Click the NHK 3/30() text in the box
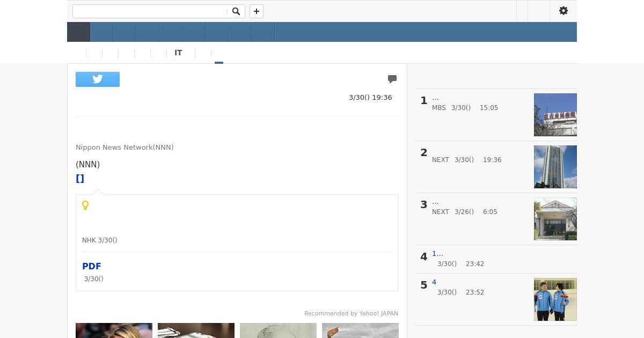The width and height of the screenshot is (644, 338). (100, 240)
